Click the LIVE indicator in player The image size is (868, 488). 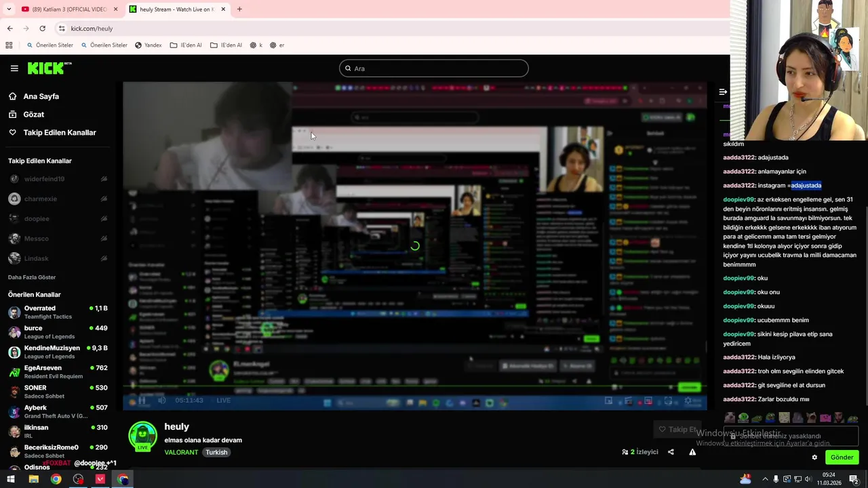[x=224, y=401]
